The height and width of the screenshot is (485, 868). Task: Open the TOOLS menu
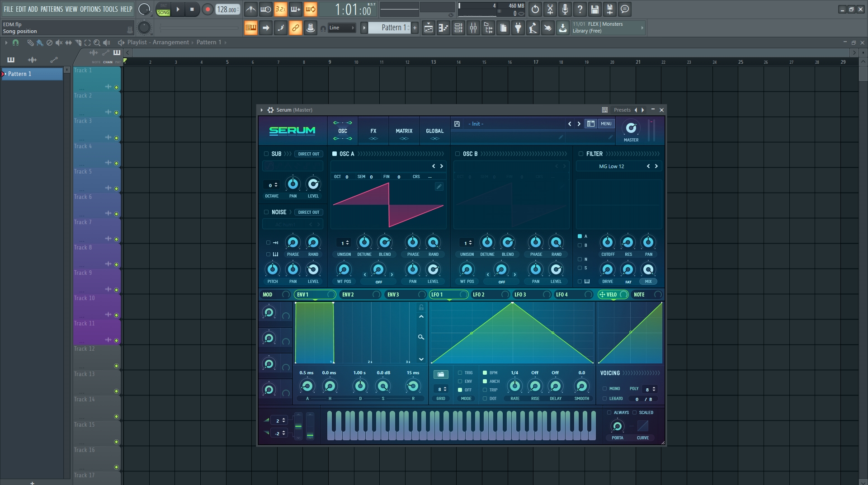[x=110, y=9]
